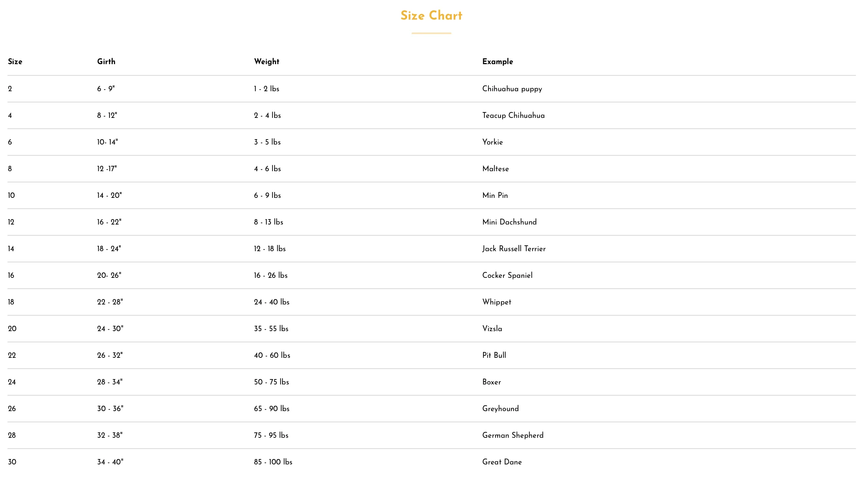Screen dimensions: 868x484
Task: Click the Jack Russell Terrier entry
Action: click(x=513, y=249)
